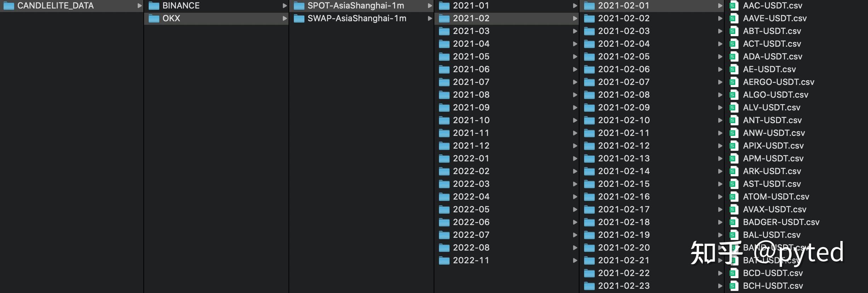
Task: Click the CANDLELITE_DATA folder icon
Action: [x=8, y=6]
